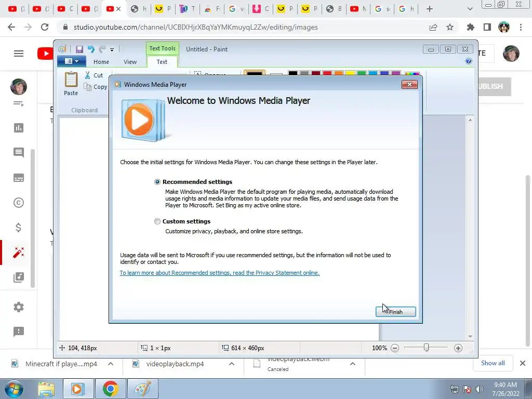Open the blue Paint file menu button
The width and height of the screenshot is (532, 399).
pyautogui.click(x=71, y=61)
